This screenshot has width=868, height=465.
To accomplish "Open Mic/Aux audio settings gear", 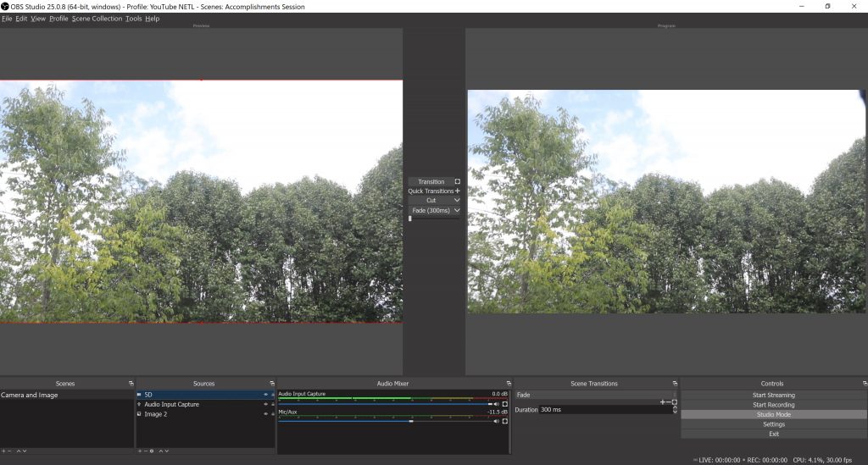I will tap(505, 421).
